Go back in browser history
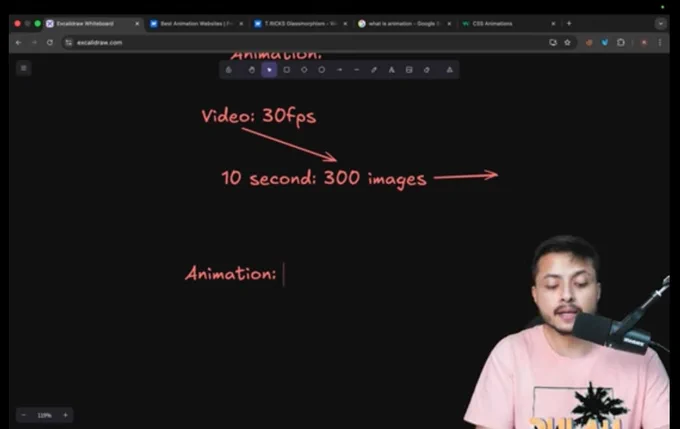The height and width of the screenshot is (429, 680). pos(18,43)
